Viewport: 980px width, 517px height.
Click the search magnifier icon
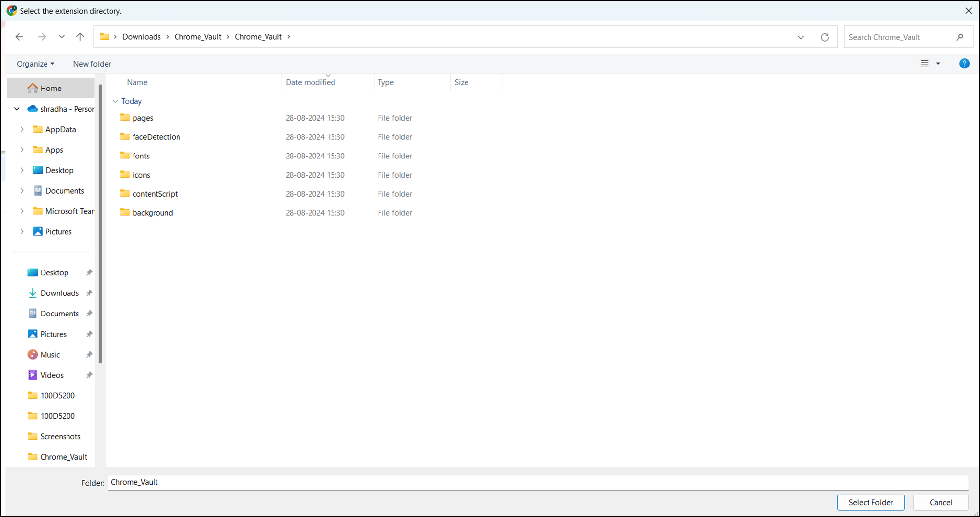click(959, 37)
